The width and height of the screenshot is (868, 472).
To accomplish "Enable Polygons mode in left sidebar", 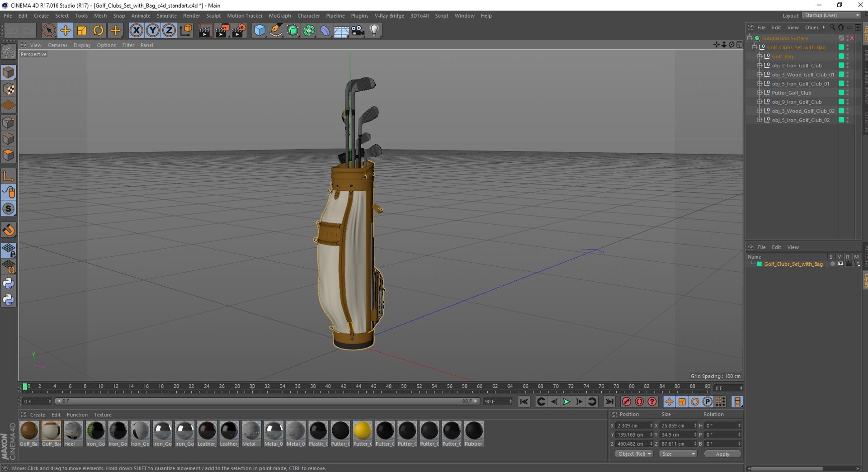I will click(x=9, y=155).
